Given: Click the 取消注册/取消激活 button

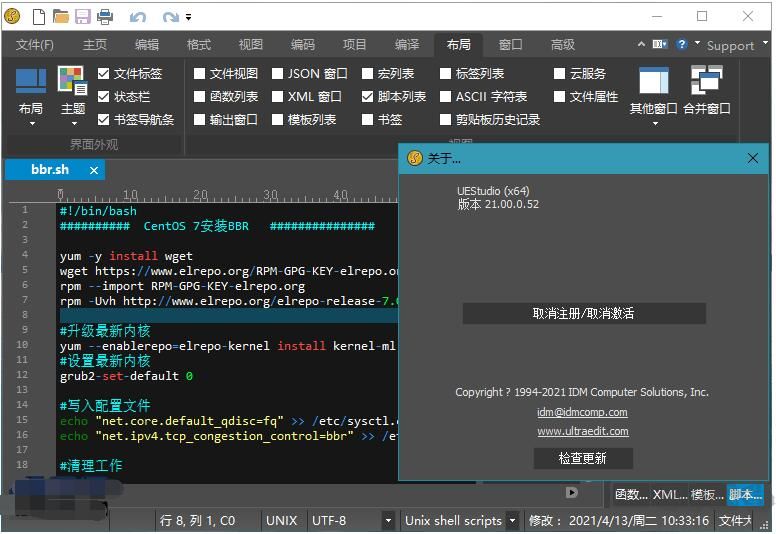Looking at the screenshot, I should [584, 313].
